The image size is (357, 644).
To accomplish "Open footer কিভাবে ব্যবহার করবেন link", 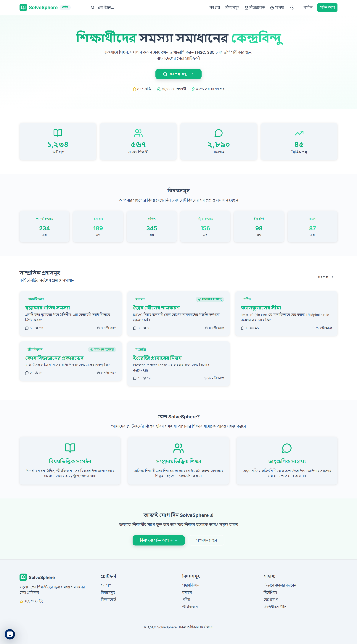I will pyautogui.click(x=280, y=585).
